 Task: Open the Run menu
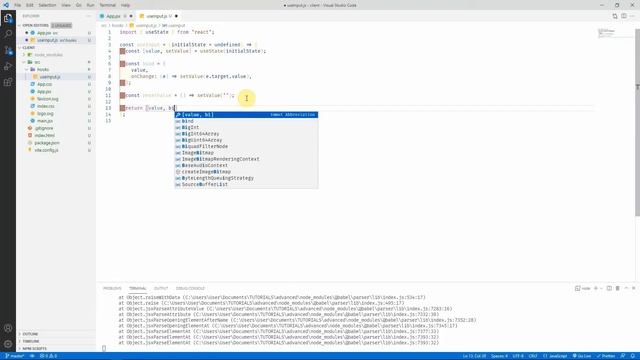pos(90,5)
